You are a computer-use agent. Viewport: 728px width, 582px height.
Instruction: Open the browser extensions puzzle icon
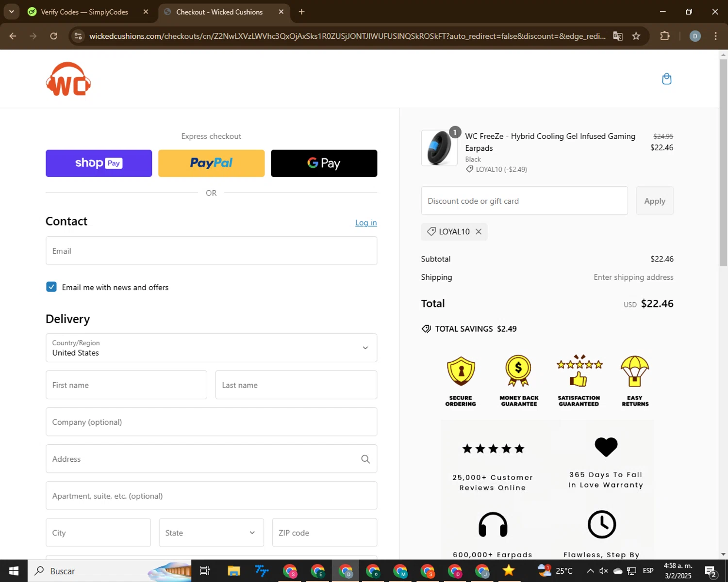point(665,36)
